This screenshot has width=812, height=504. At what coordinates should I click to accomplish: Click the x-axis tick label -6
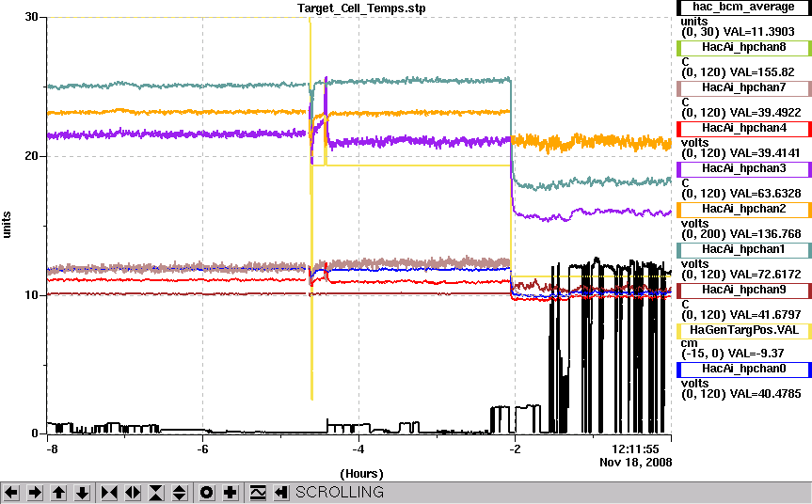202,449
